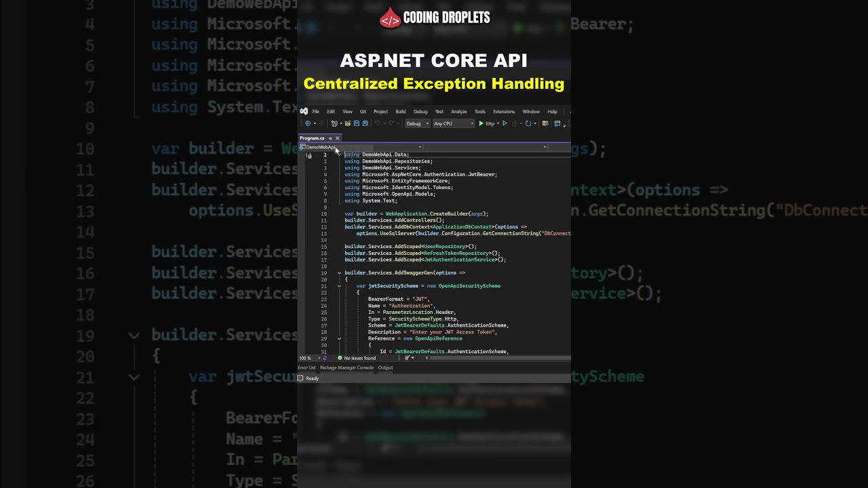868x488 pixels.
Task: Click the status bar notification icon near Ready
Action: (x=300, y=378)
